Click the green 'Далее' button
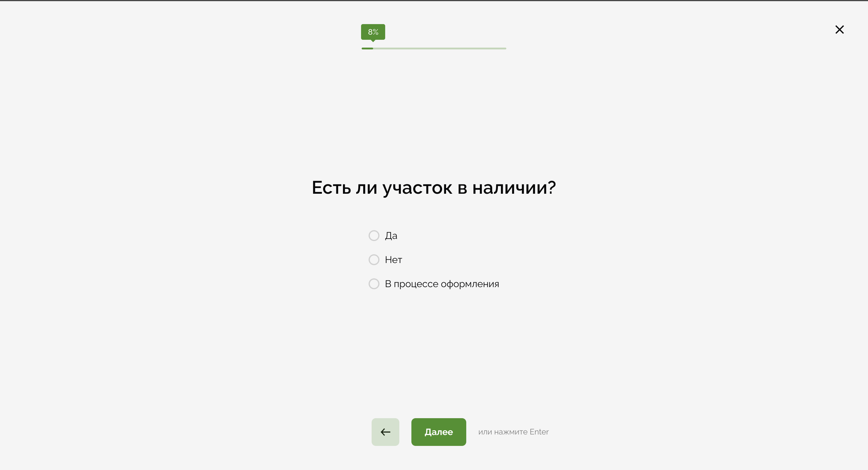The width and height of the screenshot is (868, 470). pyautogui.click(x=439, y=432)
